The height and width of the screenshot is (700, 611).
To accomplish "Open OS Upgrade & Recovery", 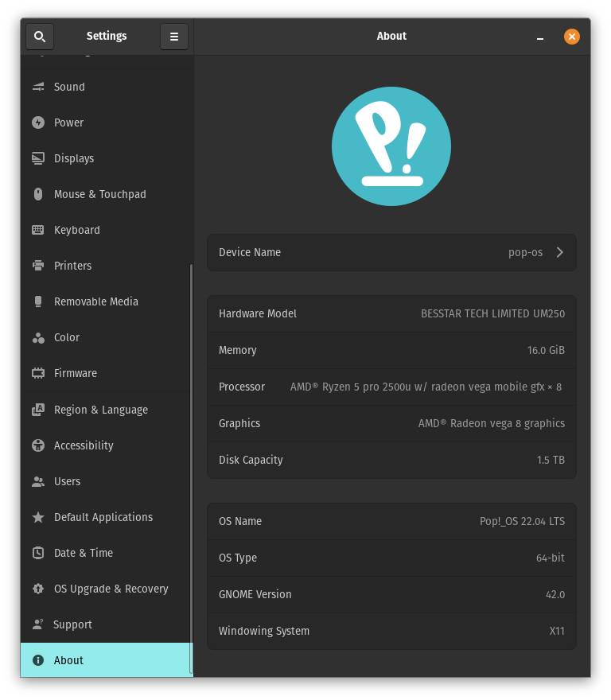I will click(105, 589).
